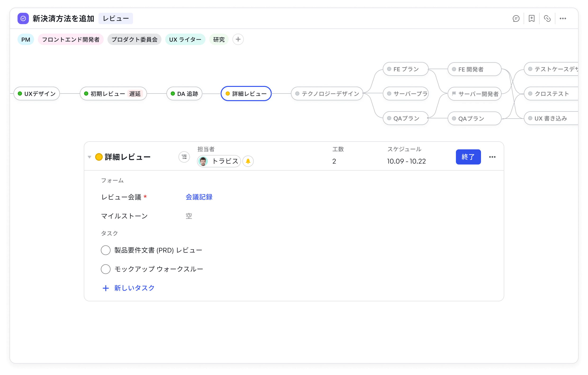Select the UX ライター role tag
Screen dimensions: 588x375
coord(185,39)
